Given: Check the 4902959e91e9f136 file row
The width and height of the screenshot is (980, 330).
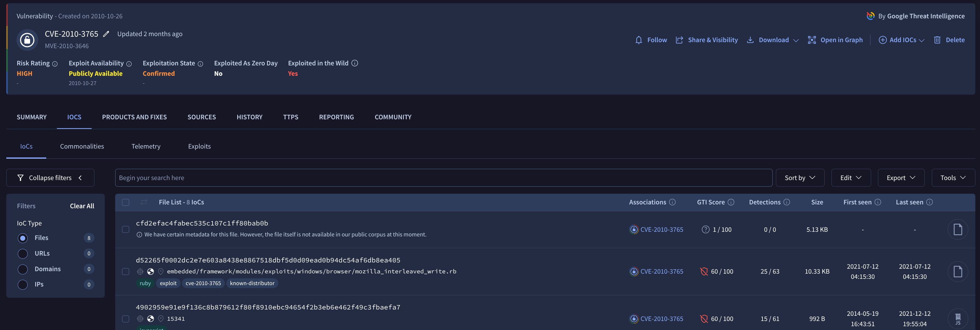Looking at the screenshot, I should click(126, 319).
